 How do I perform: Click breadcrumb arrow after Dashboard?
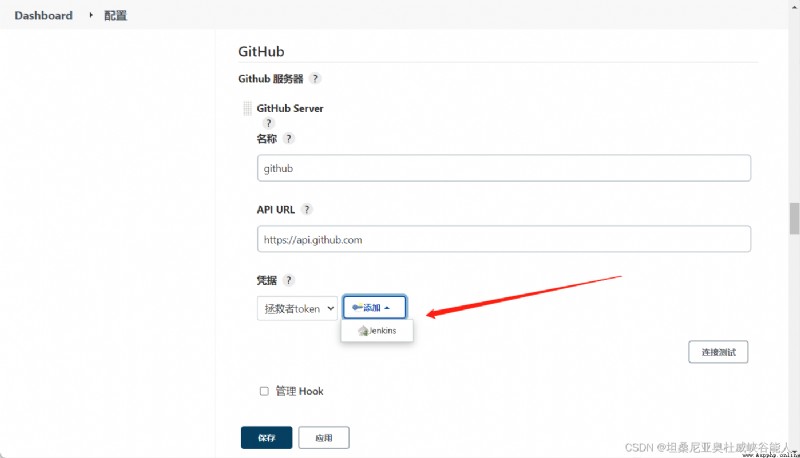[91, 15]
